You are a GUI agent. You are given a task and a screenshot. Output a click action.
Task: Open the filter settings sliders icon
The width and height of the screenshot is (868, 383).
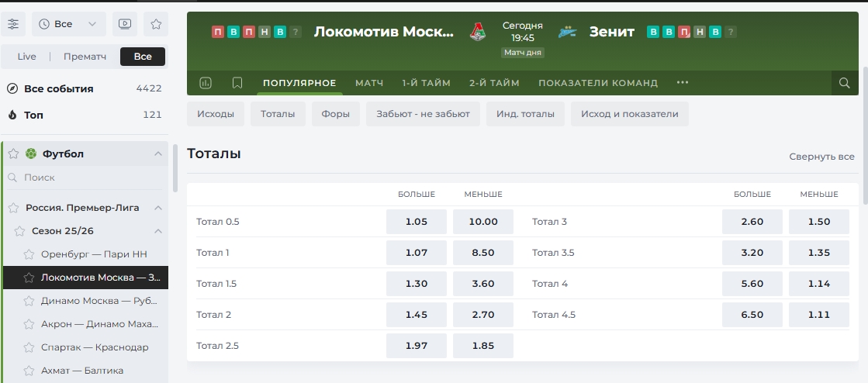pyautogui.click(x=14, y=24)
